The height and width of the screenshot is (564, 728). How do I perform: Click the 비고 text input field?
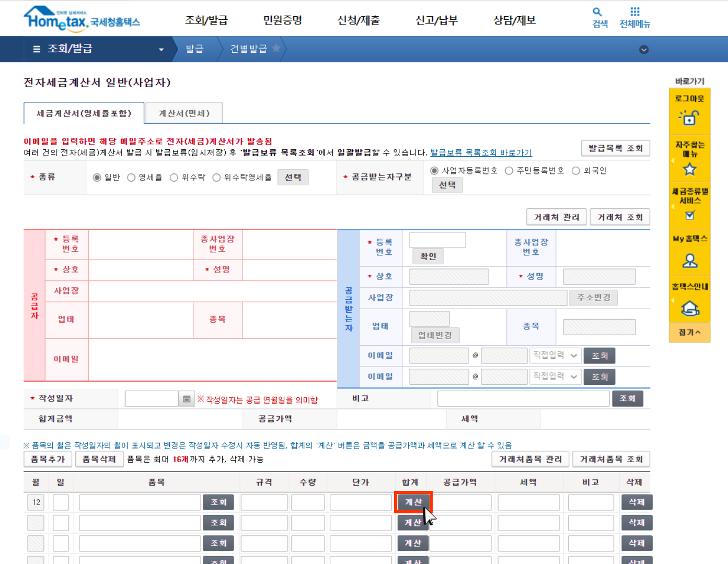pyautogui.click(x=523, y=398)
